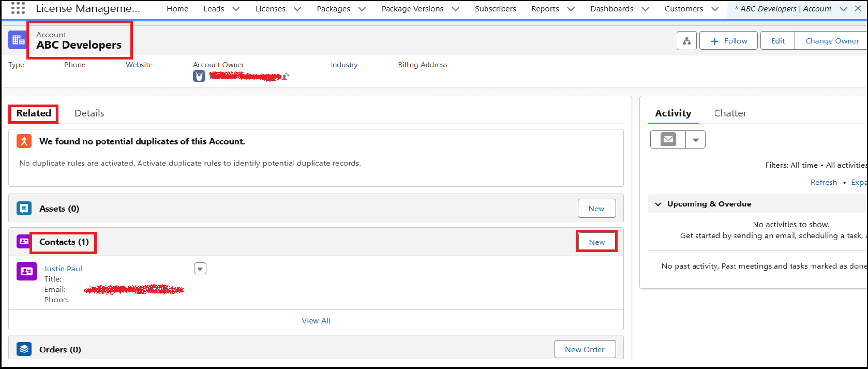The image size is (868, 369).
Task: Open the Reports tab dropdown chevron
Action: [571, 9]
